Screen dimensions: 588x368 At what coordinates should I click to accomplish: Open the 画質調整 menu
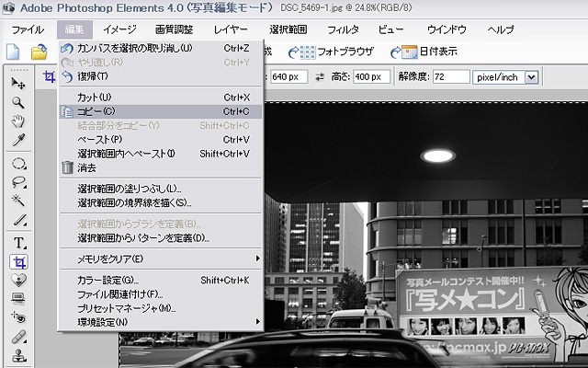point(174,29)
